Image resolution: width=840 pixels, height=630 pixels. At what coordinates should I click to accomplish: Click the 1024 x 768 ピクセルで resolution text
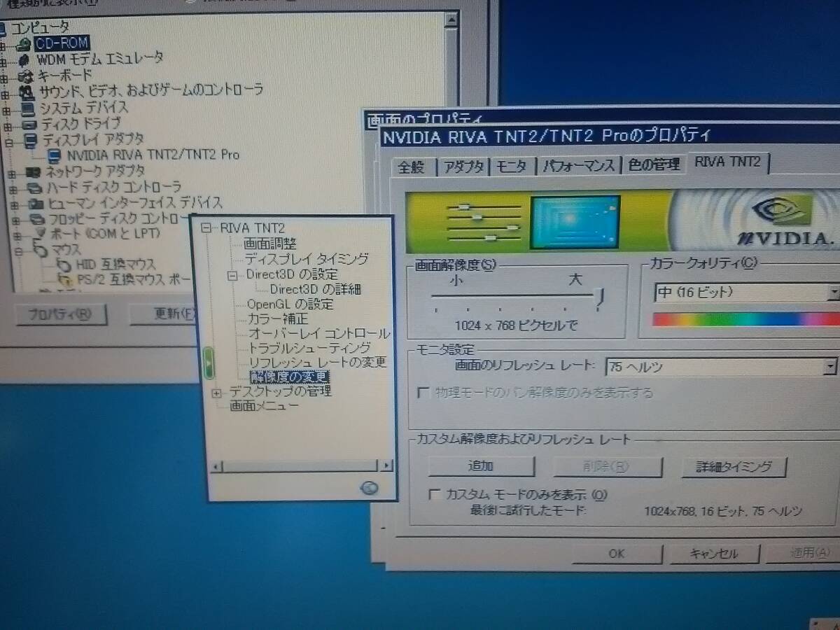[x=517, y=325]
